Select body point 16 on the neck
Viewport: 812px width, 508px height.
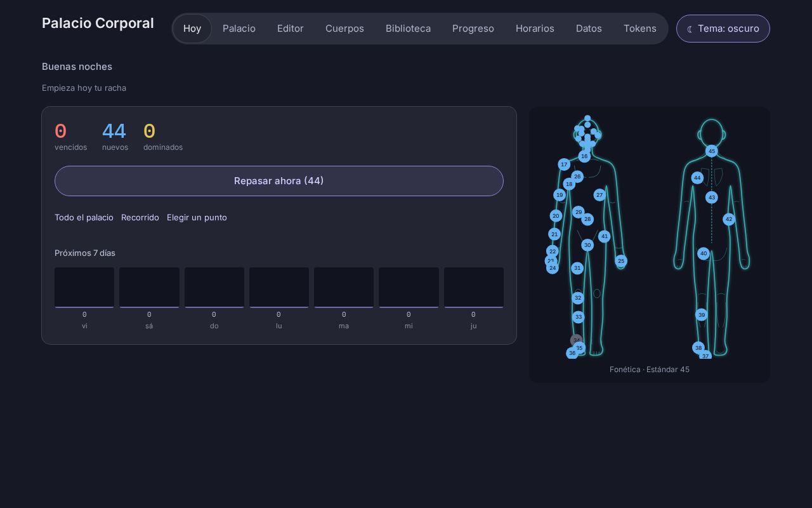click(584, 156)
